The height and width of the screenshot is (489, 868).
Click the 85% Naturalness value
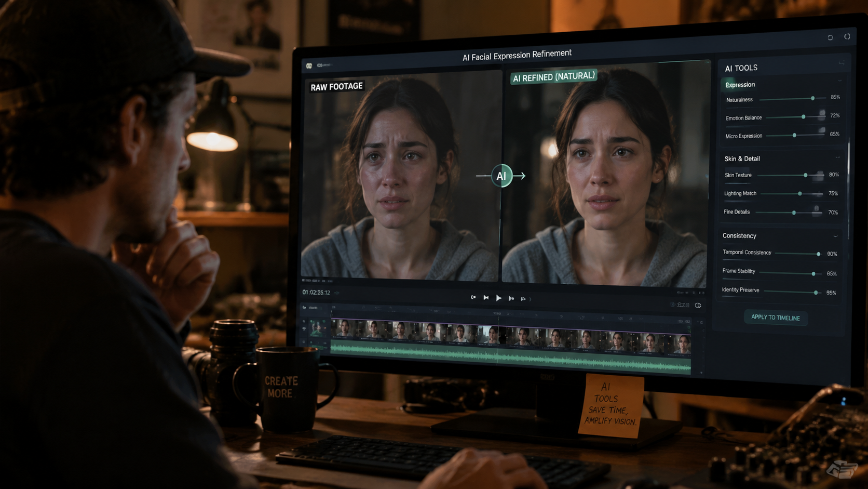click(x=835, y=97)
